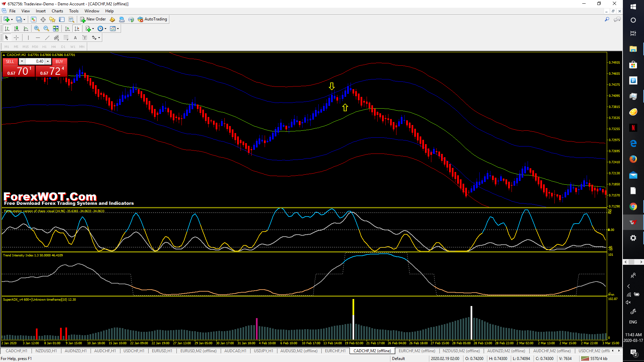Expand the arrows objects dropdown
The height and width of the screenshot is (362, 644).
click(x=99, y=38)
